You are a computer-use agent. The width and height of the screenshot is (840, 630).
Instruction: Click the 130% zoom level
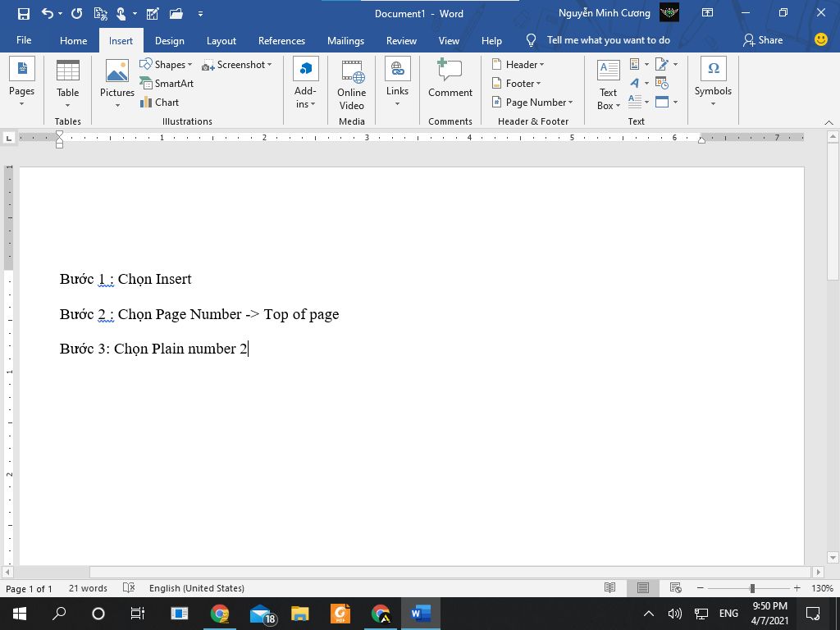822,588
